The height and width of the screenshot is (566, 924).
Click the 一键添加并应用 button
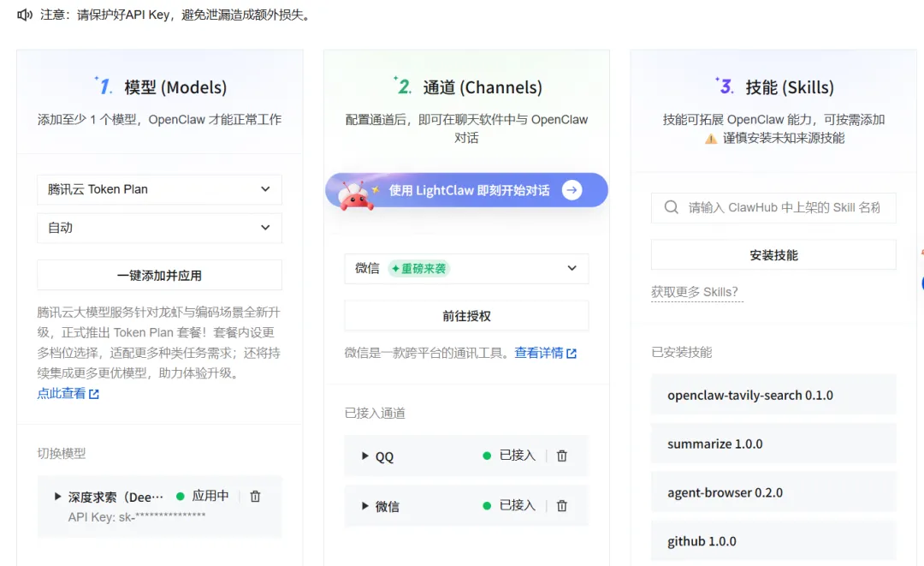pyautogui.click(x=160, y=276)
